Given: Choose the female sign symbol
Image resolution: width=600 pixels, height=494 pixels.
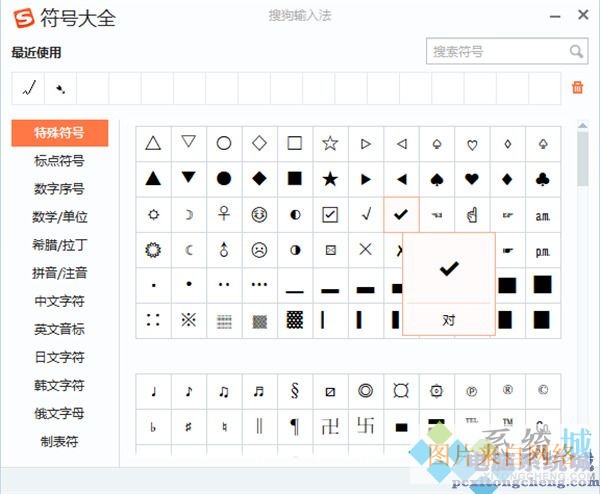Looking at the screenshot, I should coord(224,214).
